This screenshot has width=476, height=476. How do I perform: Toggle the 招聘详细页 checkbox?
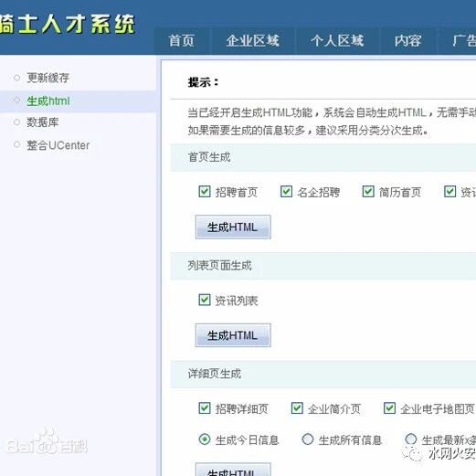205,408
